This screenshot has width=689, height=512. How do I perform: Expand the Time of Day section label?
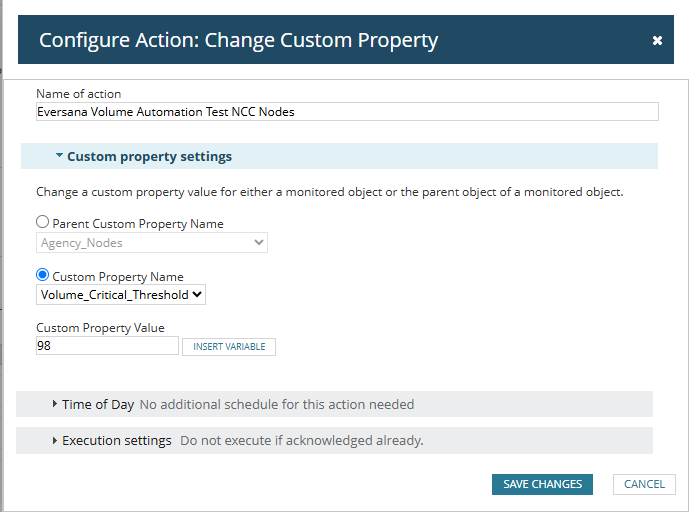click(98, 405)
